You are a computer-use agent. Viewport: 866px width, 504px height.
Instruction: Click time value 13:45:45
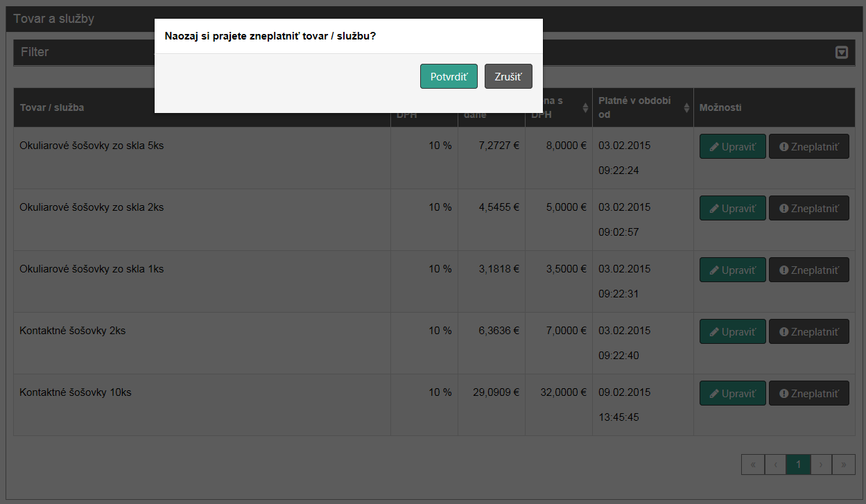pyautogui.click(x=618, y=417)
